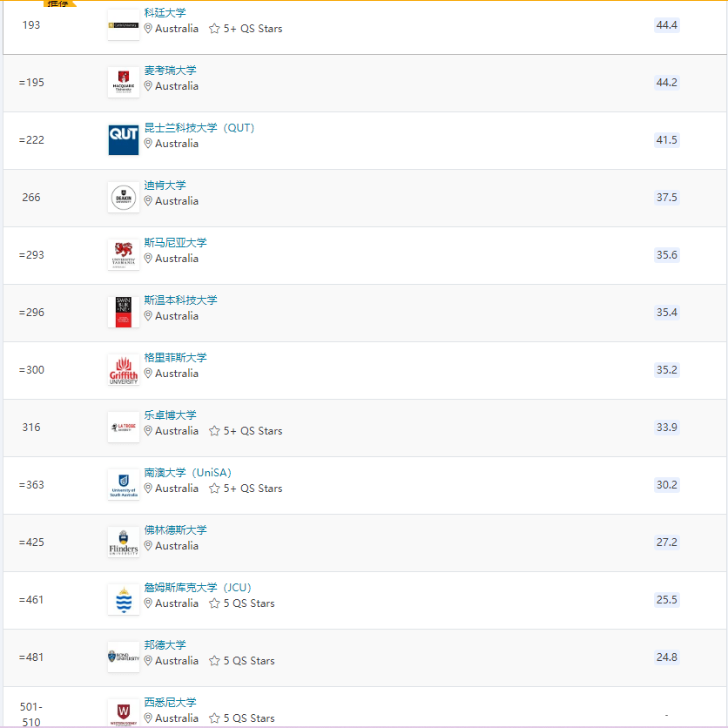Click the QUT logo thumbnail
Image resolution: width=728 pixels, height=728 pixels.
(x=124, y=139)
